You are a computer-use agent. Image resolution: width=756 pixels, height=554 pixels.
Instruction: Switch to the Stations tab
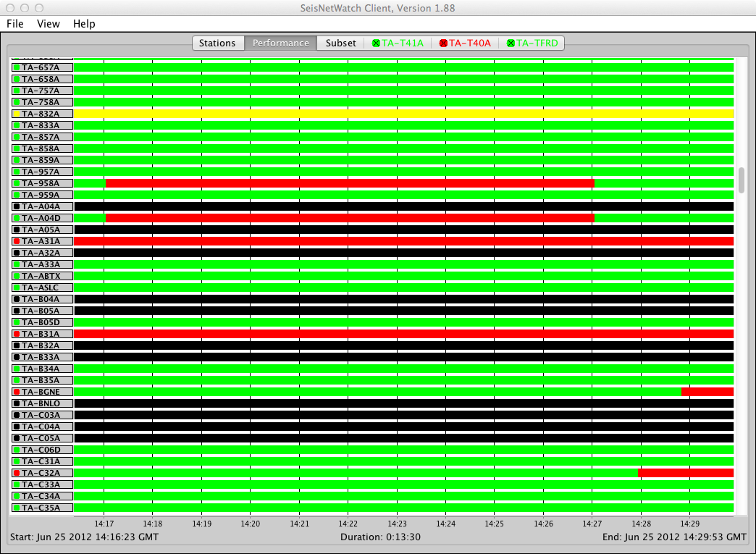pos(217,43)
